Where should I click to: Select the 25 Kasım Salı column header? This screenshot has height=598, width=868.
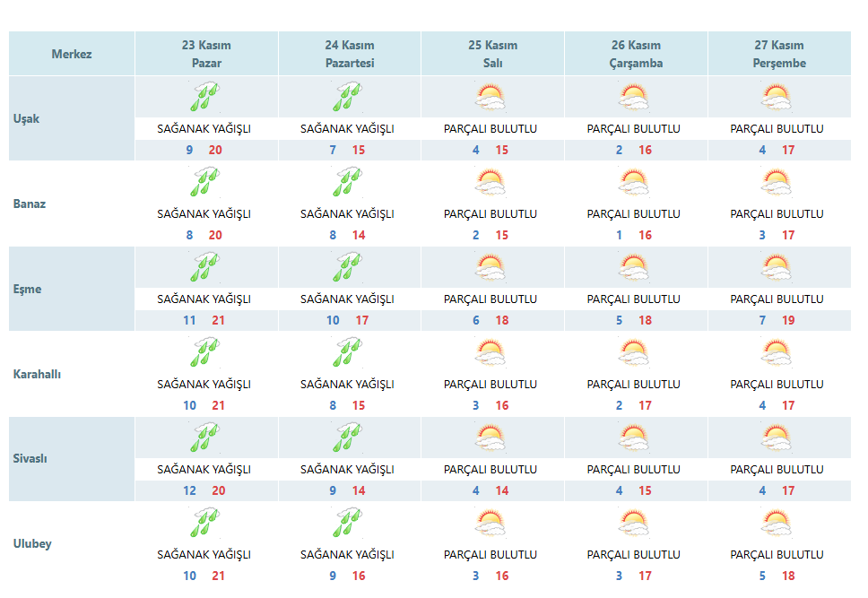click(x=492, y=54)
